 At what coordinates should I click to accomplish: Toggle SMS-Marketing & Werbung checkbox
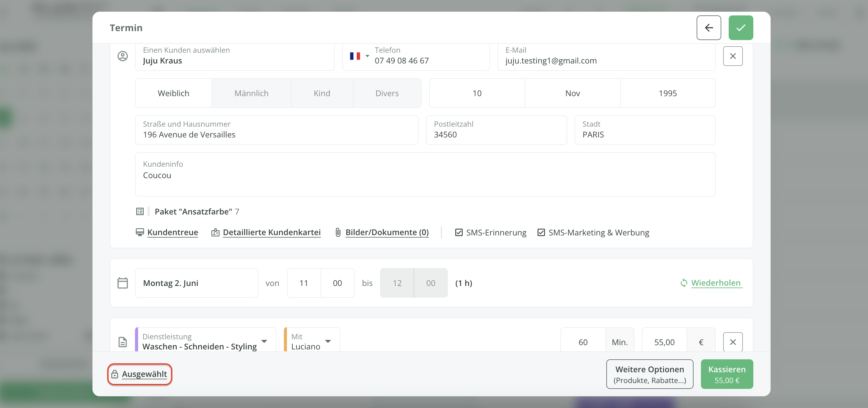[541, 232]
